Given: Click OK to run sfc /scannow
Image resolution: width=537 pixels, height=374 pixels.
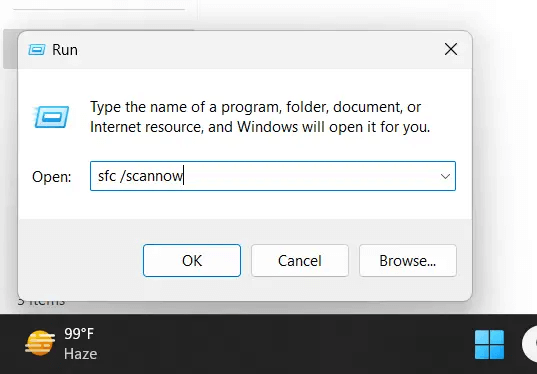Looking at the screenshot, I should pyautogui.click(x=192, y=261).
